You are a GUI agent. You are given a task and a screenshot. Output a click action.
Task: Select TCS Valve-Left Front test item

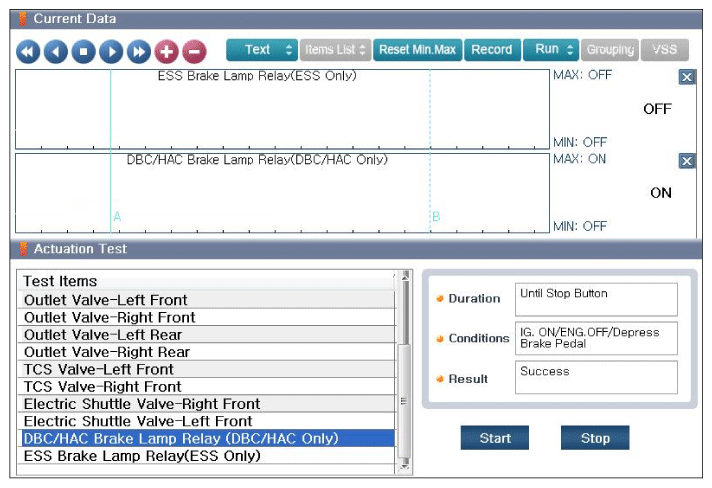[207, 369]
